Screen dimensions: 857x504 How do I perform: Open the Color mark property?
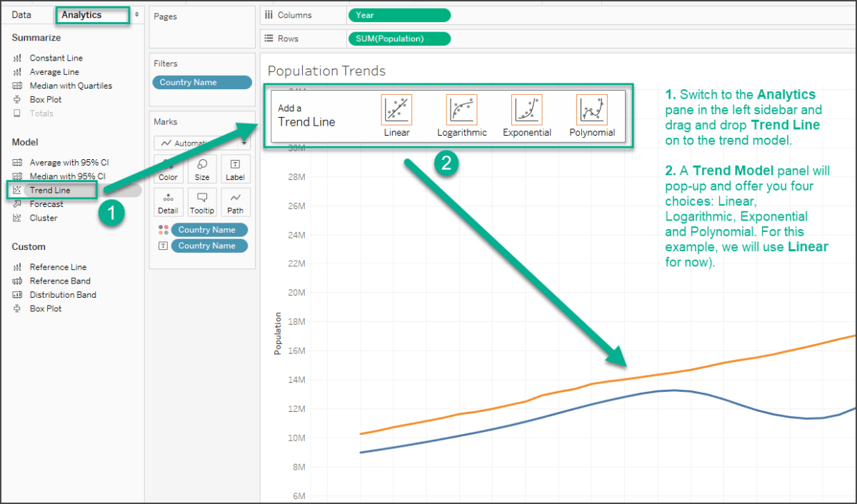click(168, 168)
